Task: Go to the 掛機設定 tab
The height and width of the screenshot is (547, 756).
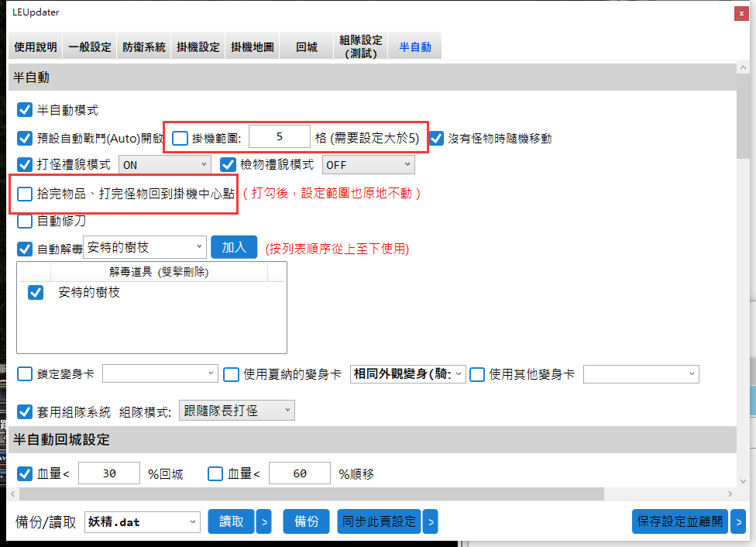Action: [198, 46]
